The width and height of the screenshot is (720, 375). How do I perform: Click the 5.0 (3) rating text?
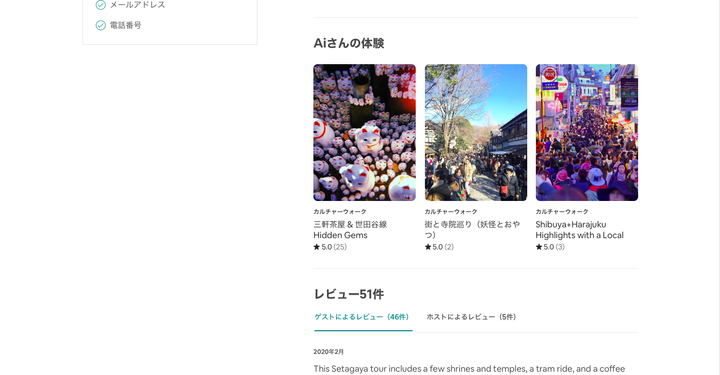tap(554, 247)
